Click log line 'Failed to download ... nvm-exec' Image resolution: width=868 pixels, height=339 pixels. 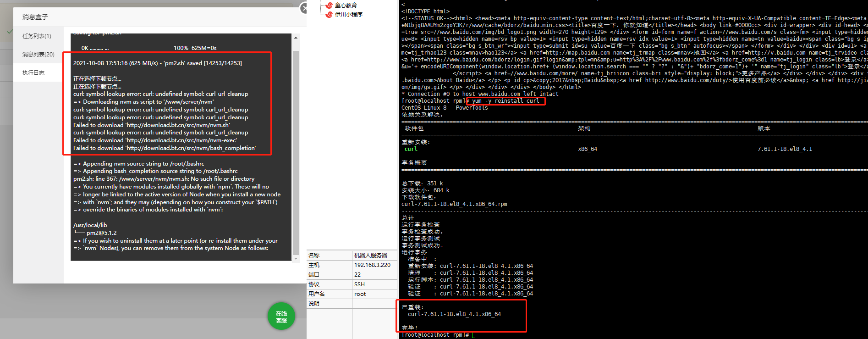point(155,140)
